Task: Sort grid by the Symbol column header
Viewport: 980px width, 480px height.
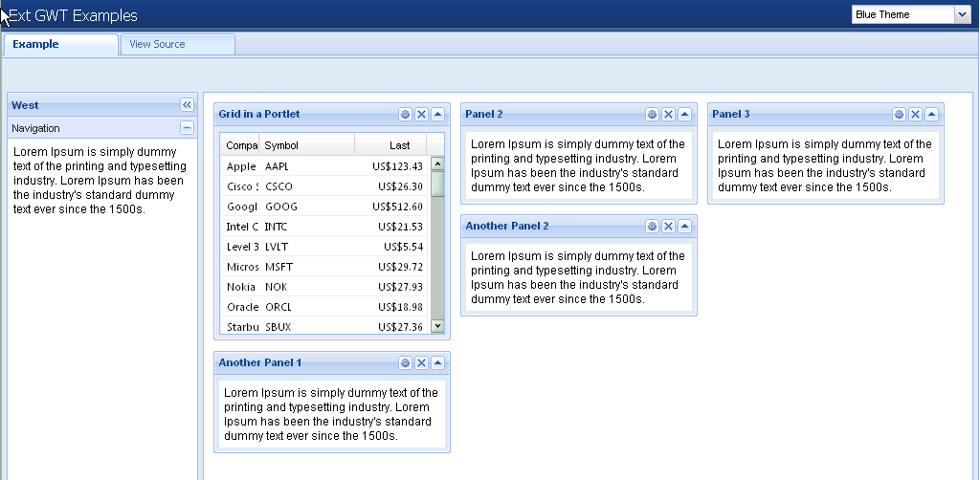Action: (x=306, y=145)
